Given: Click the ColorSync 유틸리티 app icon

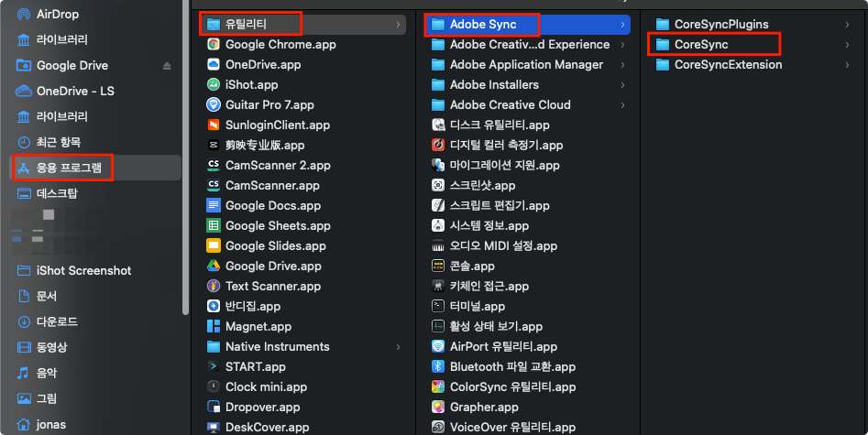Looking at the screenshot, I should point(438,386).
